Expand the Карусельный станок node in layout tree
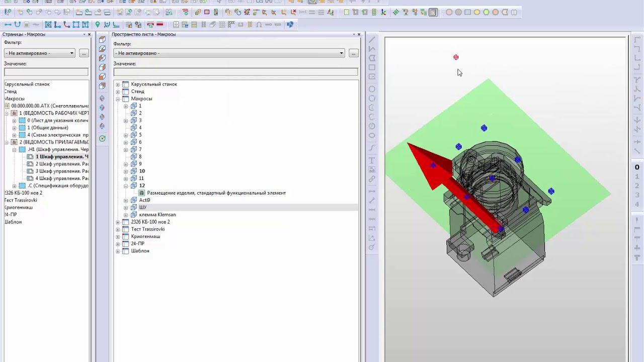This screenshot has height=362, width=644. [x=118, y=84]
